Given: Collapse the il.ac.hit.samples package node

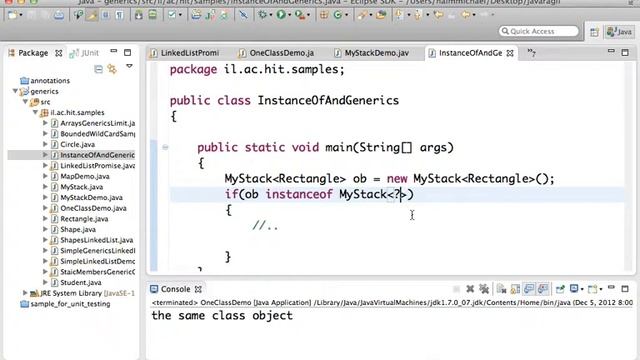Looking at the screenshot, I should (36, 112).
